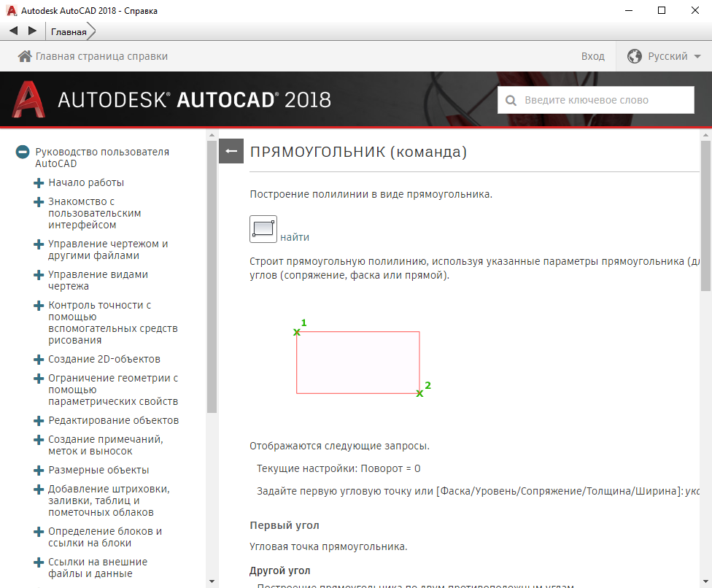Screen dimensions: 712x588
Task: Expand Создание 2D-объектов topic
Action: click(39, 360)
